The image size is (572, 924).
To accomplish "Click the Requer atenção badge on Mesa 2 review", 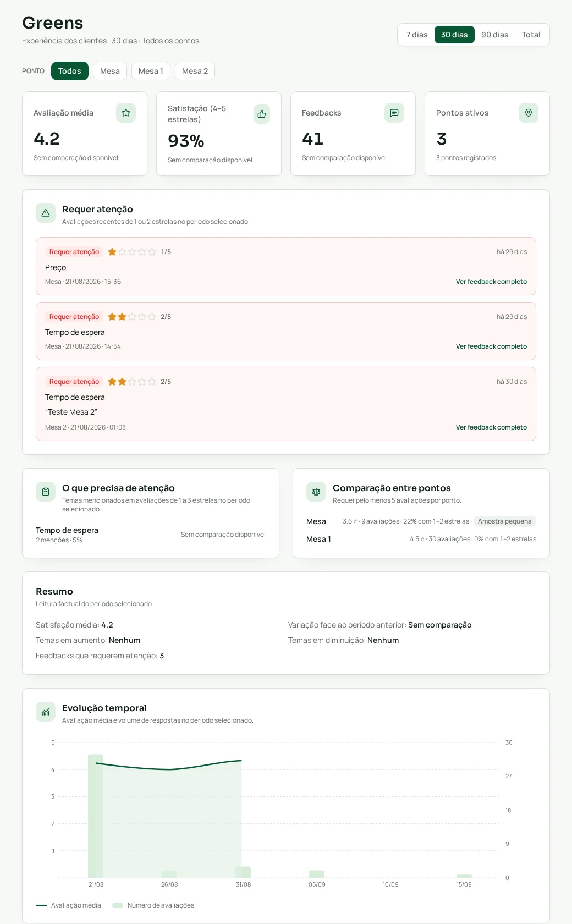I will 74,382.
